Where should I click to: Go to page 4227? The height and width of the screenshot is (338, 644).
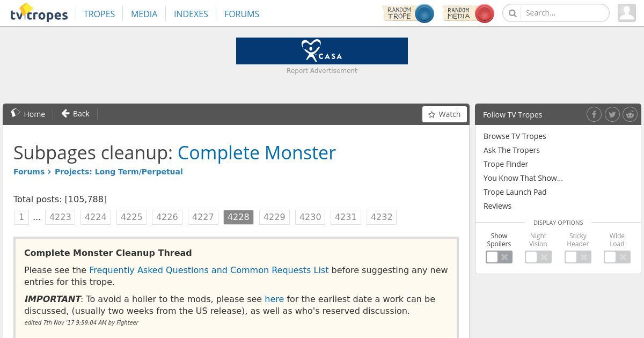203,217
